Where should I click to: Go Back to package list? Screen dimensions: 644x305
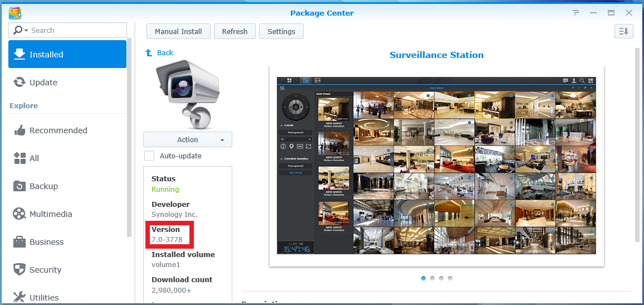tap(159, 52)
